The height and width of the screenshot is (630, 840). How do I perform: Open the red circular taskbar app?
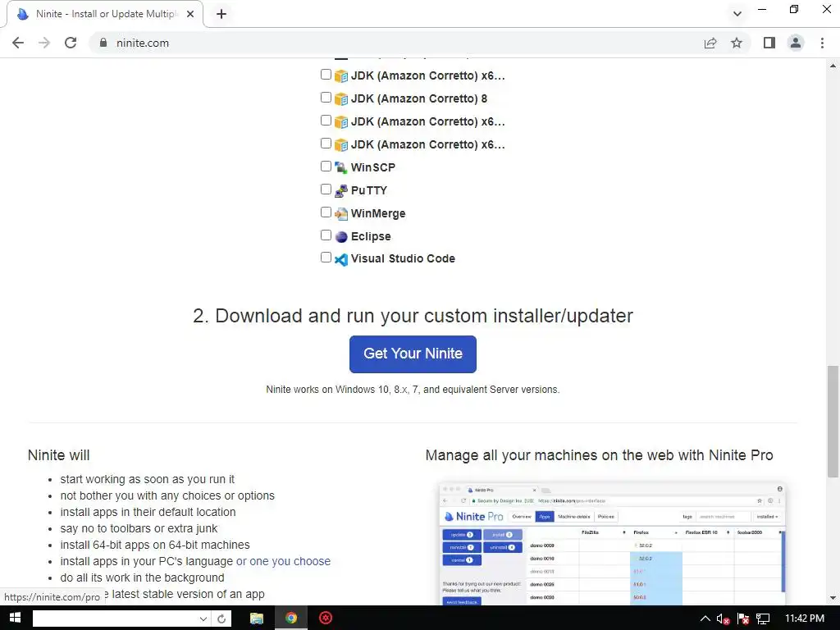[x=325, y=619]
